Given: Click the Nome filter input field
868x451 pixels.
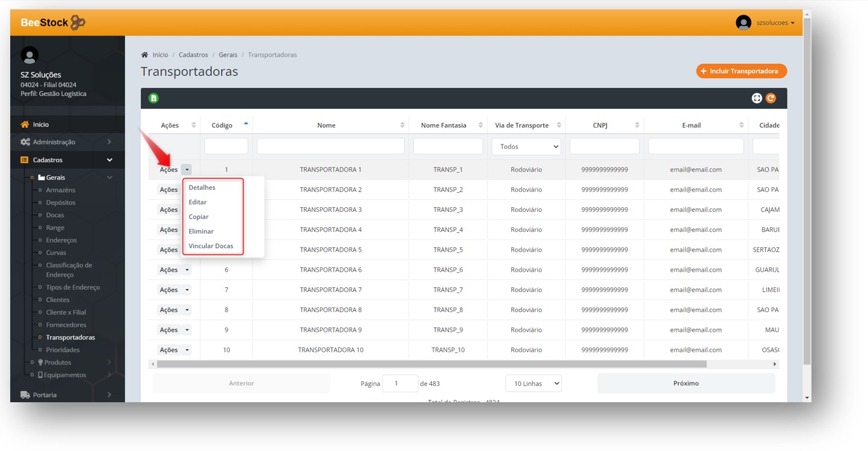Looking at the screenshot, I should click(x=330, y=146).
